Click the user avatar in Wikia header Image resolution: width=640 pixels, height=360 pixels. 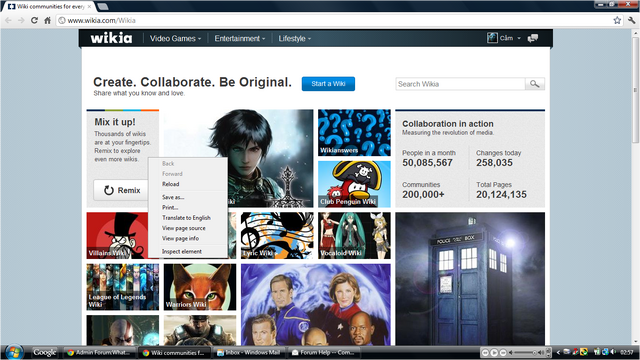pyautogui.click(x=492, y=38)
